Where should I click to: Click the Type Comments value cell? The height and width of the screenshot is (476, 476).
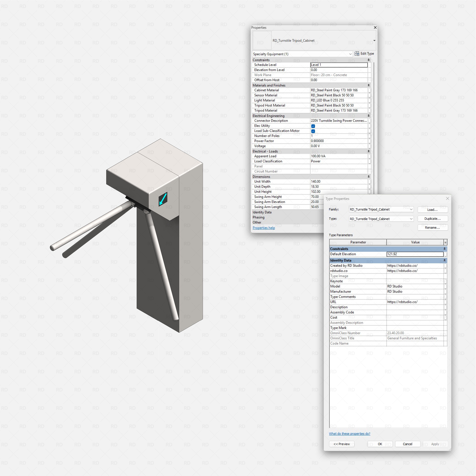[x=415, y=297]
